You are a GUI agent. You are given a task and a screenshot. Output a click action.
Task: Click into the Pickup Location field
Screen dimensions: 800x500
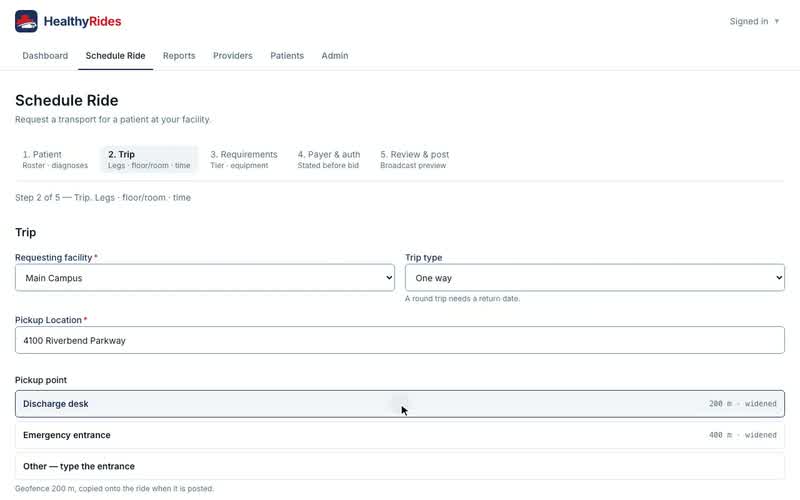coord(399,340)
